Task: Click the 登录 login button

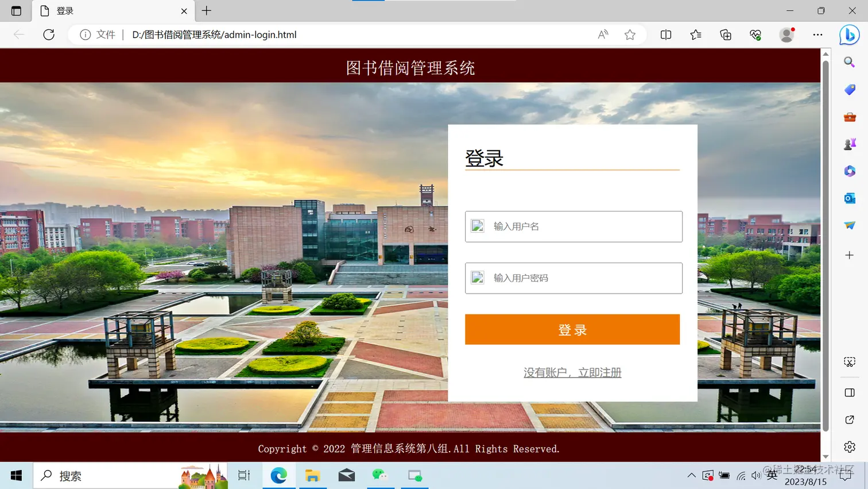Action: click(572, 329)
